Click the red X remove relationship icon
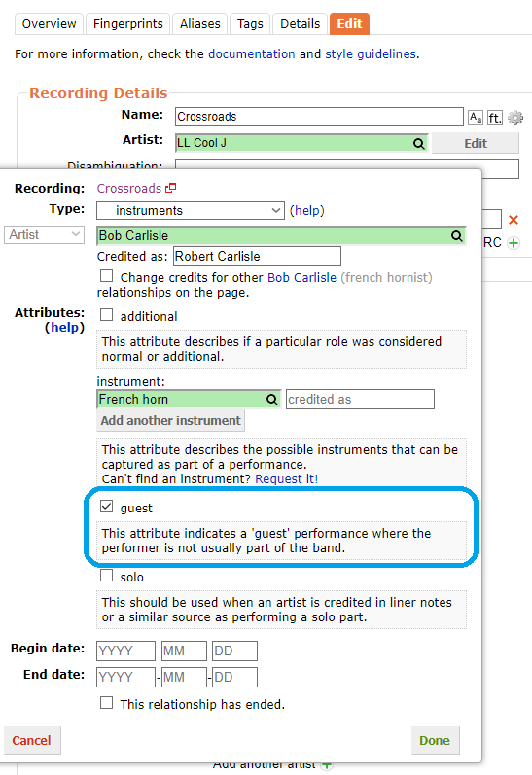The width and height of the screenshot is (532, 775). coord(514,220)
